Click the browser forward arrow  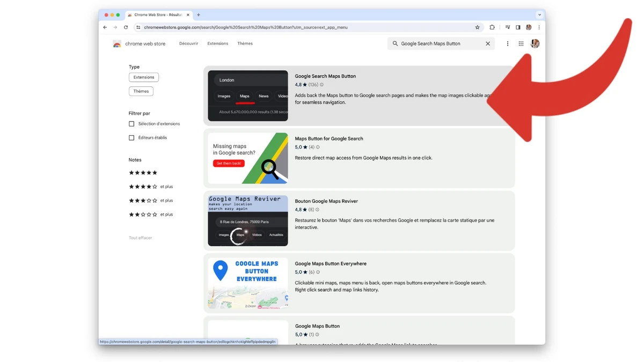pos(115,27)
